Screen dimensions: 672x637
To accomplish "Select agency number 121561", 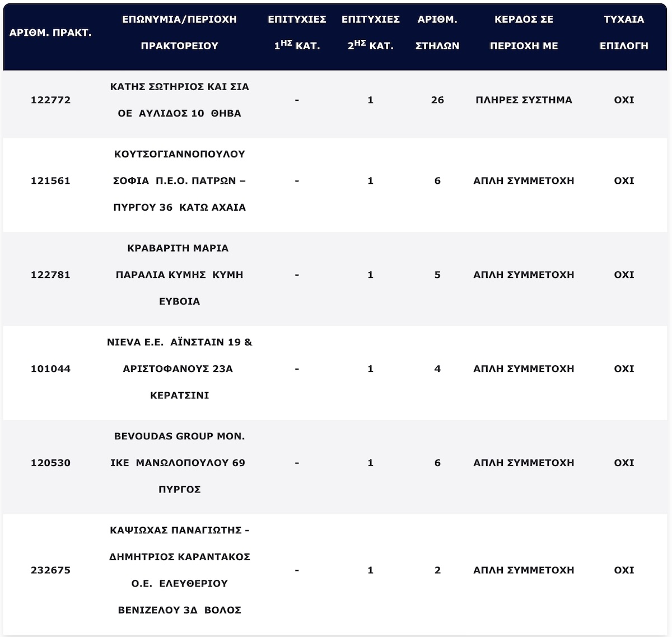I will pyautogui.click(x=50, y=180).
